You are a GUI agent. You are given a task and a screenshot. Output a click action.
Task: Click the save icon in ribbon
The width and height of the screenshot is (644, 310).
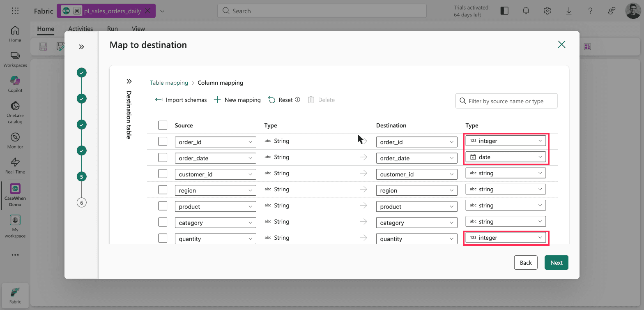(x=43, y=46)
